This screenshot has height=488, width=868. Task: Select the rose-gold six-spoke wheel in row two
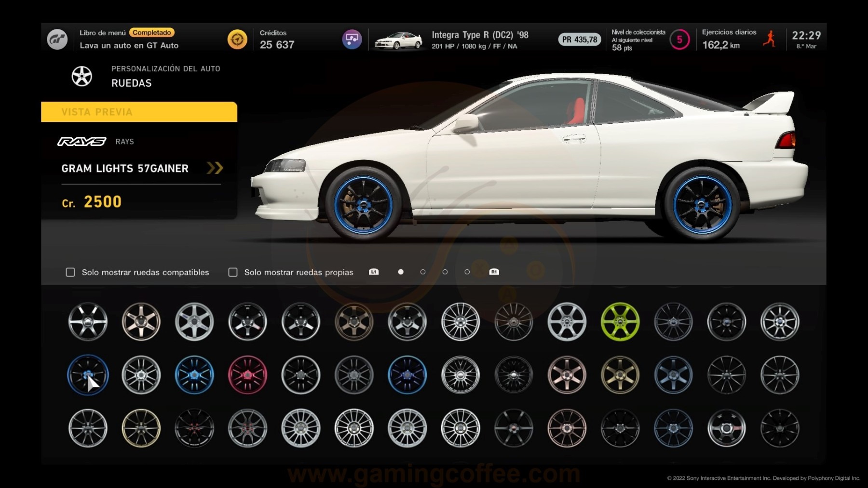point(567,375)
